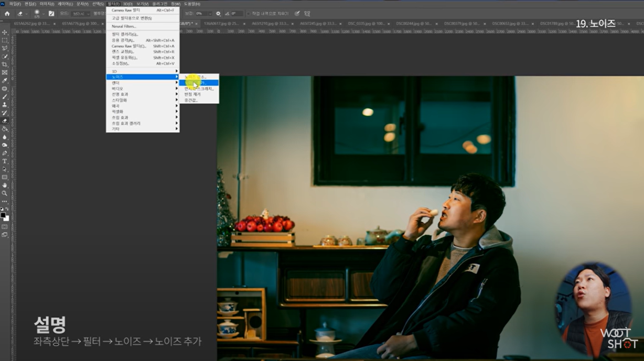Select the Type tool
This screenshot has width=644, height=361.
tap(5, 161)
